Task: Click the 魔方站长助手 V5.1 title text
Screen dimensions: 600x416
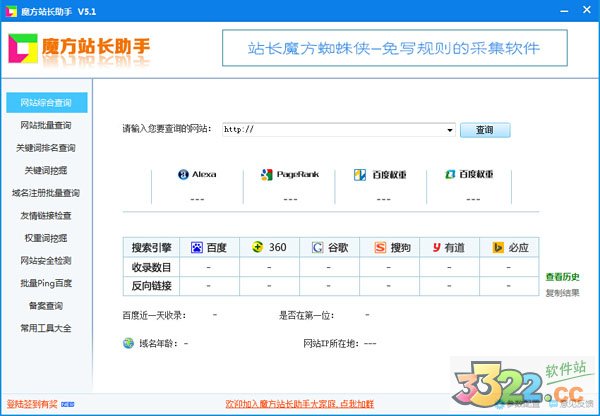Action: tap(58, 11)
